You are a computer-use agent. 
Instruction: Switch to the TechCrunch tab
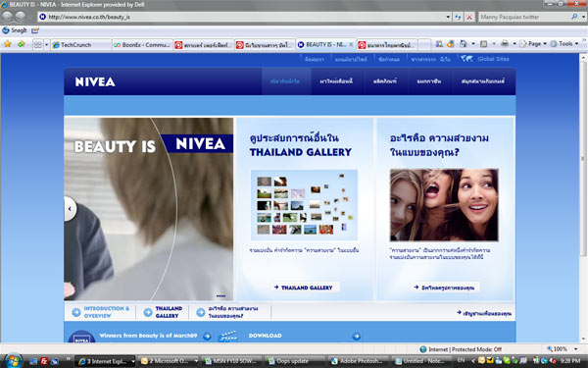click(80, 45)
